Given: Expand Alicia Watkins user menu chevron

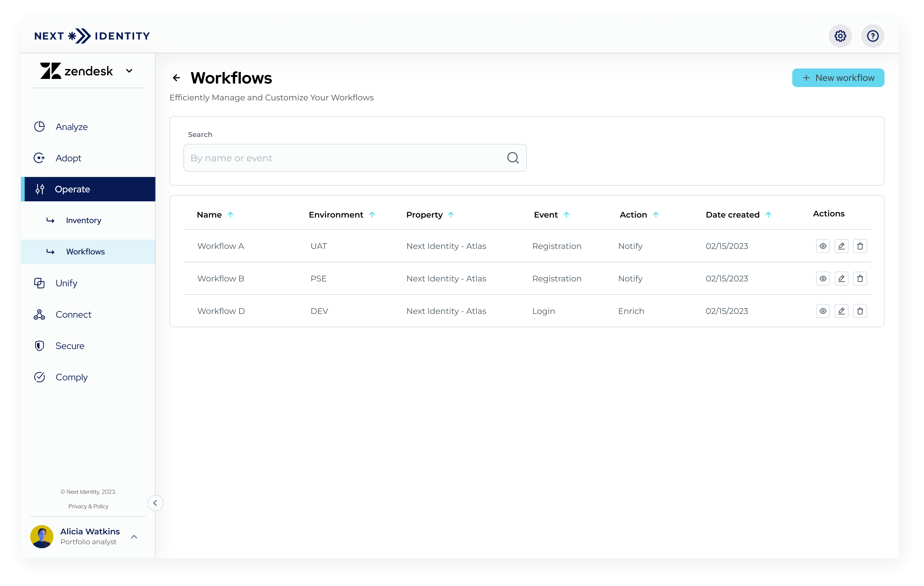Looking at the screenshot, I should 134,536.
